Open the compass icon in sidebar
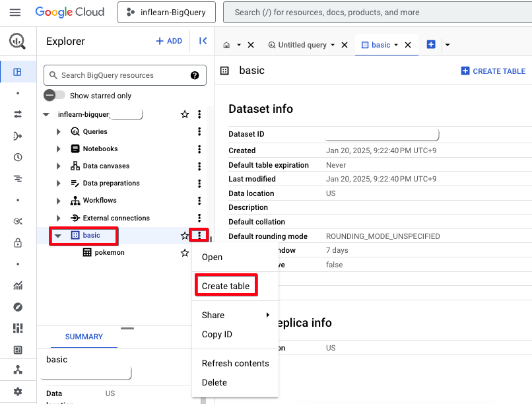This screenshot has width=532, height=404. click(18, 307)
